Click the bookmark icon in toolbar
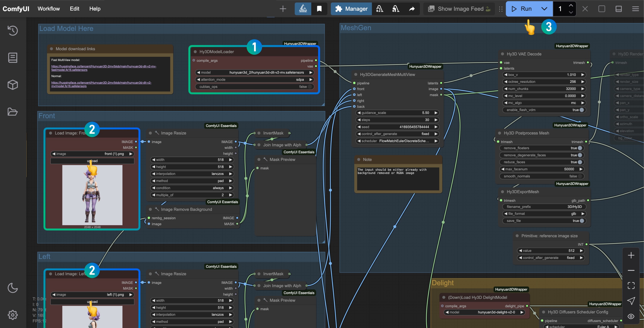The width and height of the screenshot is (644, 328). point(319,9)
